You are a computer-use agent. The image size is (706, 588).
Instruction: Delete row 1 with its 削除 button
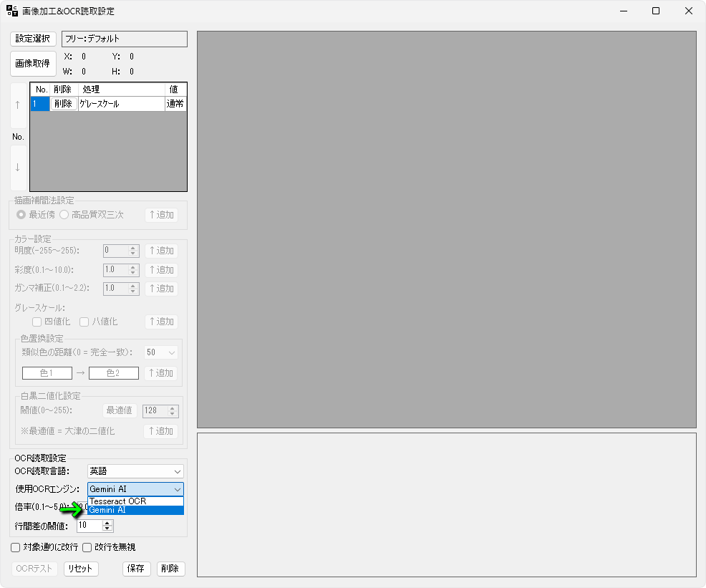tap(64, 104)
